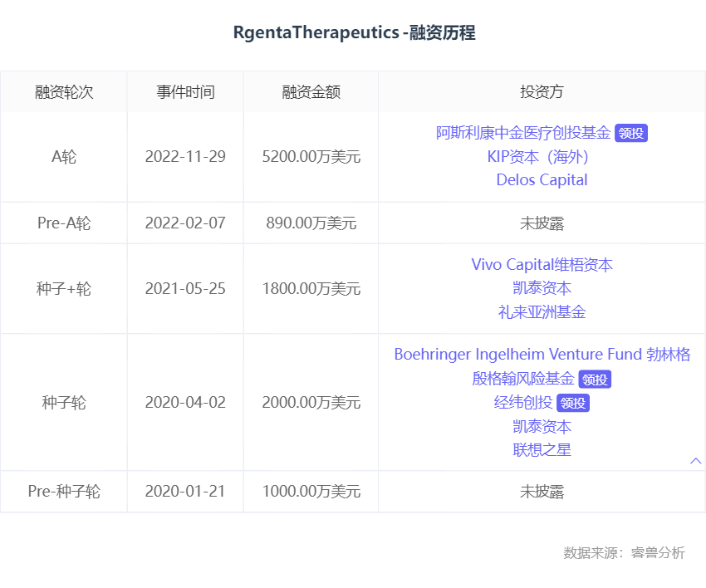Select the amount 2000.00万美元

311,403
